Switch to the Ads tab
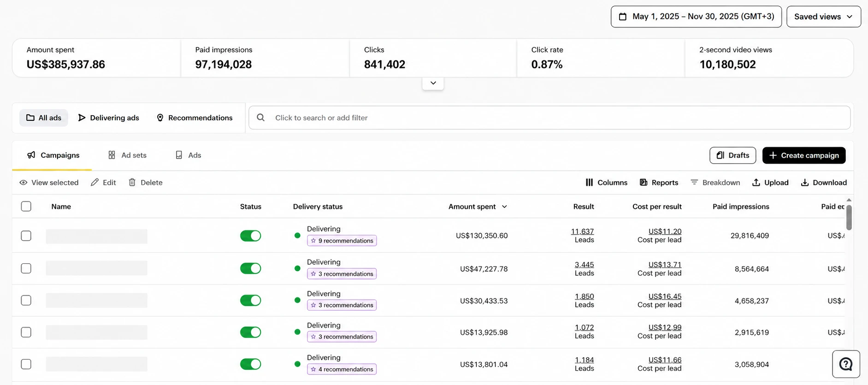868x385 pixels. [x=188, y=155]
